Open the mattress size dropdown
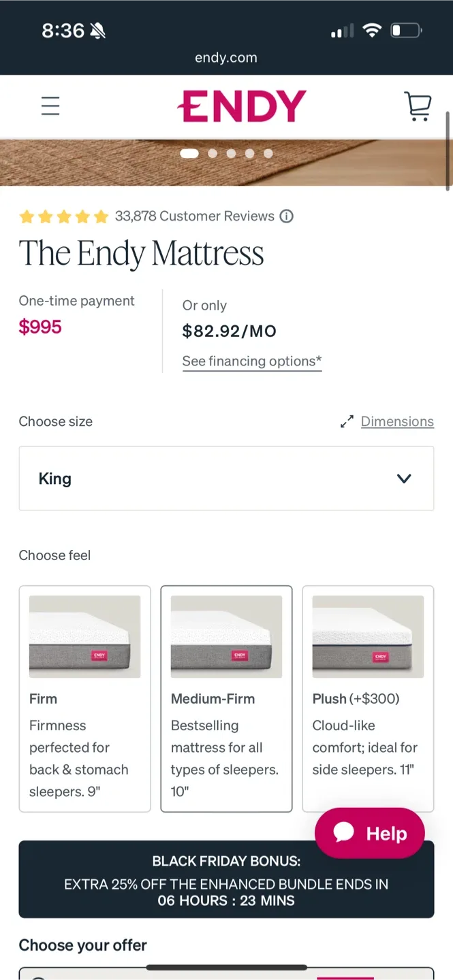Image resolution: width=453 pixels, height=980 pixels. coord(226,478)
